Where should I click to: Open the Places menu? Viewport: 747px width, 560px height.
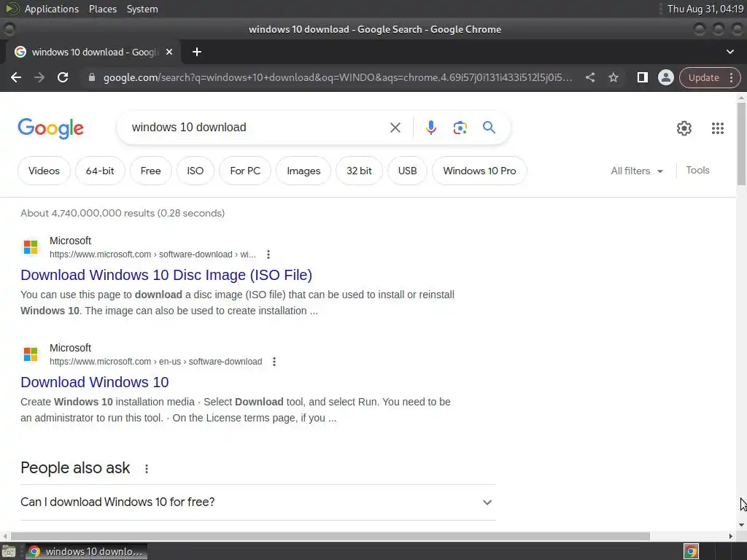point(102,9)
